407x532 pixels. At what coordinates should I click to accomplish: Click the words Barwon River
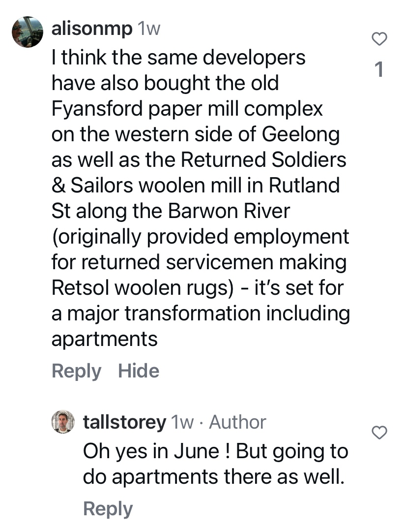229,211
